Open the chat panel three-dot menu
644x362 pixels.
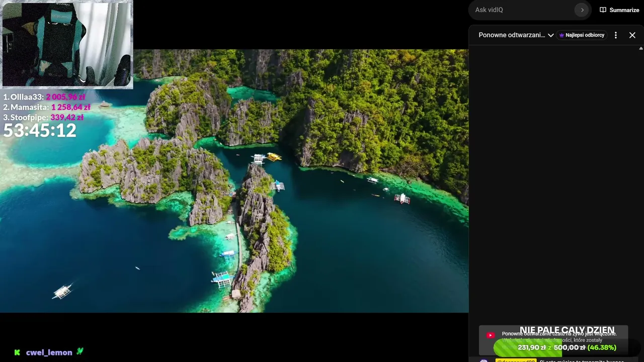[x=615, y=35]
